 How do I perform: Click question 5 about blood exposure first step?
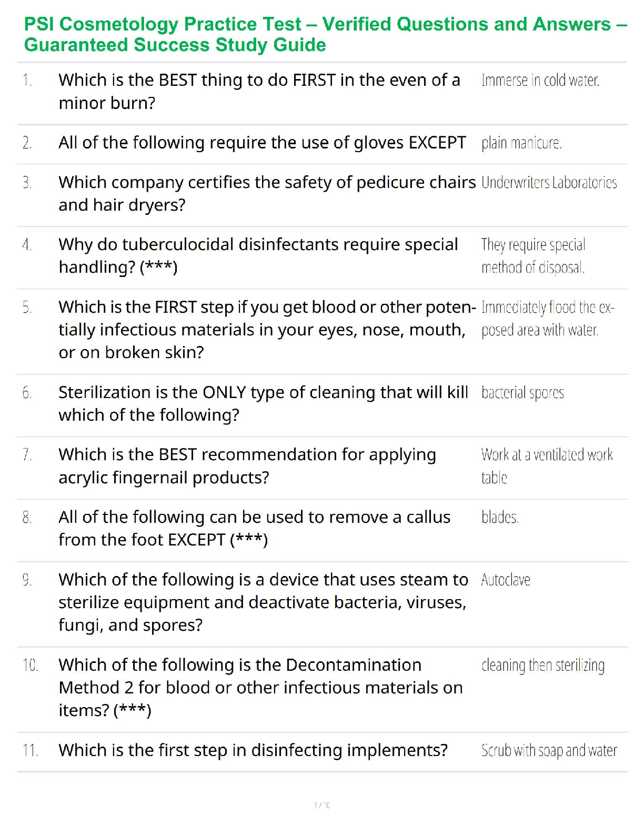[267, 330]
